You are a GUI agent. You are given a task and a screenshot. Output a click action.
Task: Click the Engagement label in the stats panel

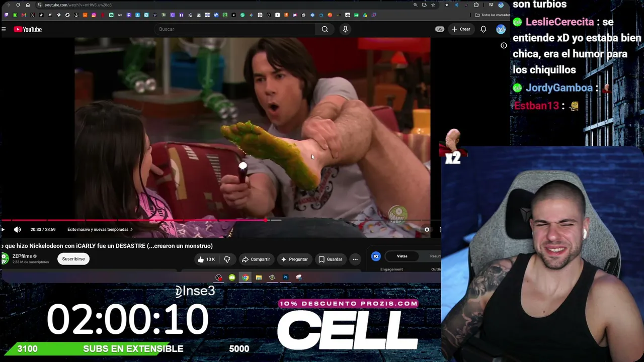tap(391, 269)
